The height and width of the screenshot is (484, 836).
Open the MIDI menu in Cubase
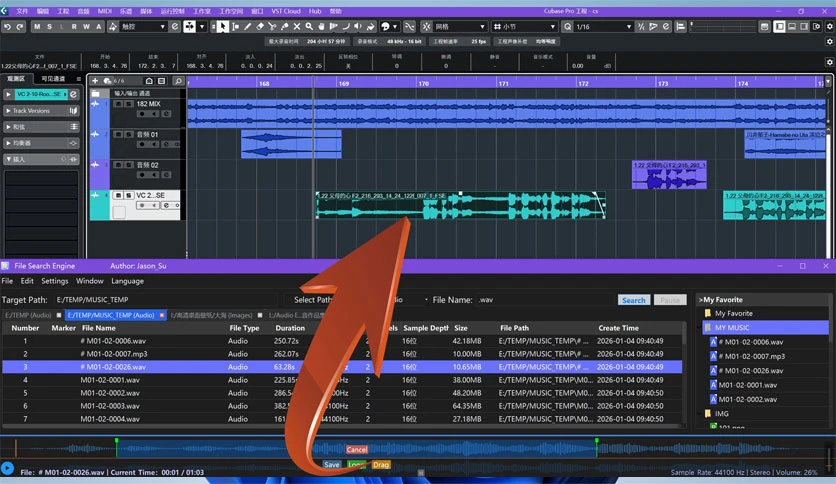(104, 11)
